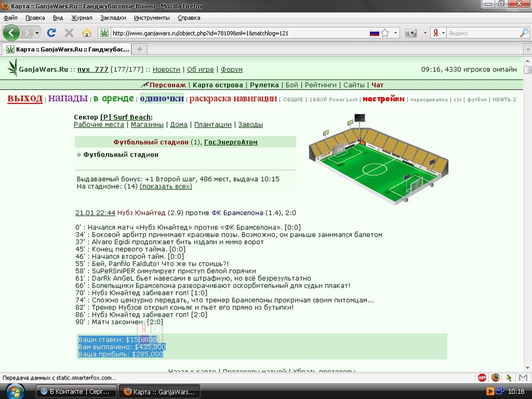
Task: Open the [P] Surf Beach sector link
Action: tap(125, 117)
